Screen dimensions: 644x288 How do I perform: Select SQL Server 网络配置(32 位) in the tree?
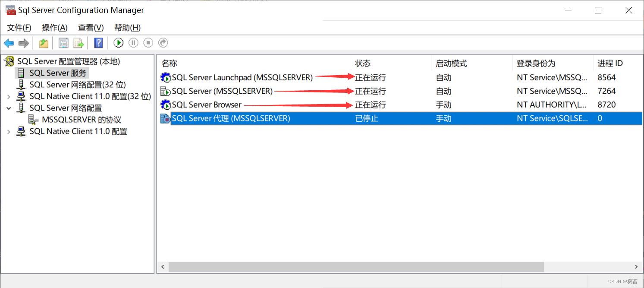(78, 85)
